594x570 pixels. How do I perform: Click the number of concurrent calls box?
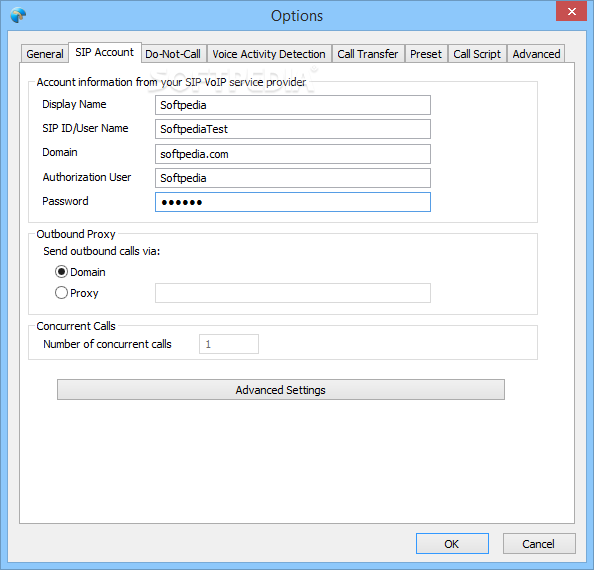(x=229, y=344)
